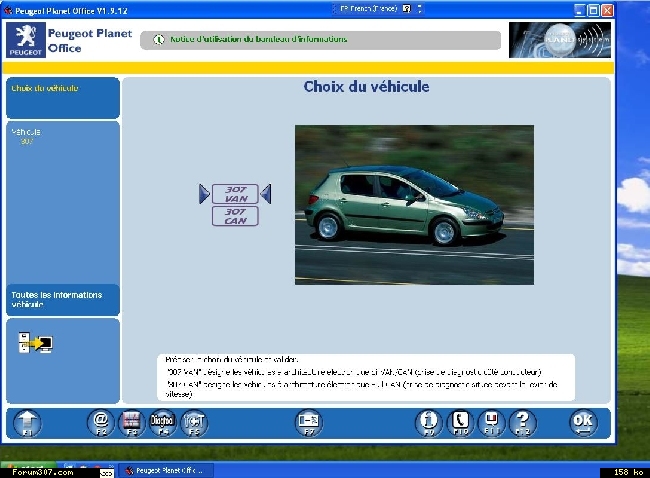The height and width of the screenshot is (478, 650).
Task: Click the Peugeot 307 car photo
Action: pyautogui.click(x=415, y=205)
